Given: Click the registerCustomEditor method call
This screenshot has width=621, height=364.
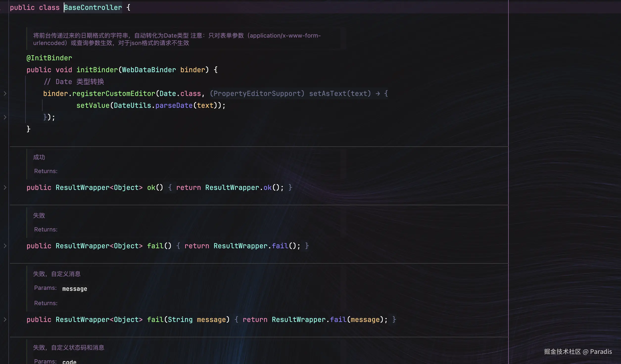Looking at the screenshot, I should (x=114, y=93).
